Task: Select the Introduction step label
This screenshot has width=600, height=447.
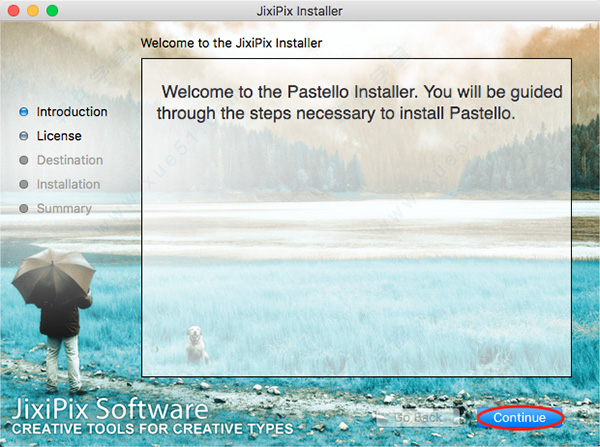Action: pyautogui.click(x=72, y=112)
